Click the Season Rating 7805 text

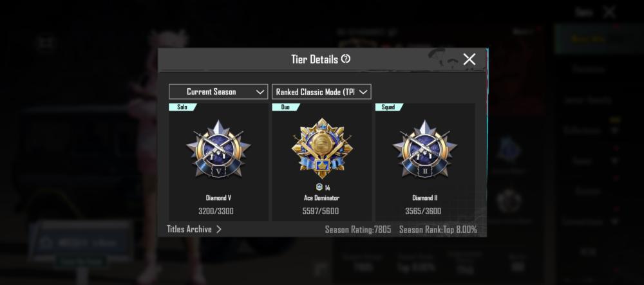[357, 230]
